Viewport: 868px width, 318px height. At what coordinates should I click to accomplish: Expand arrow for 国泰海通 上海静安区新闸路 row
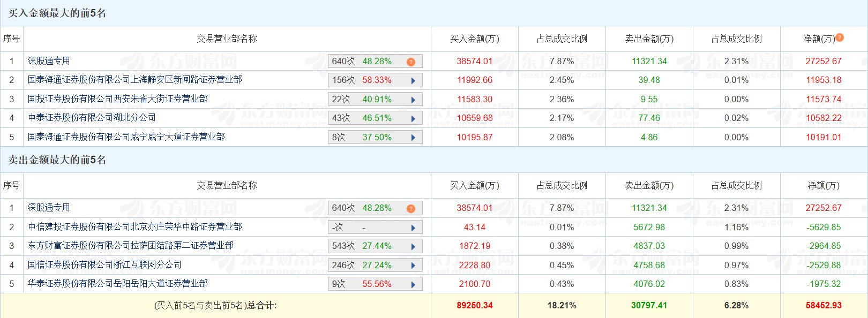pyautogui.click(x=413, y=81)
